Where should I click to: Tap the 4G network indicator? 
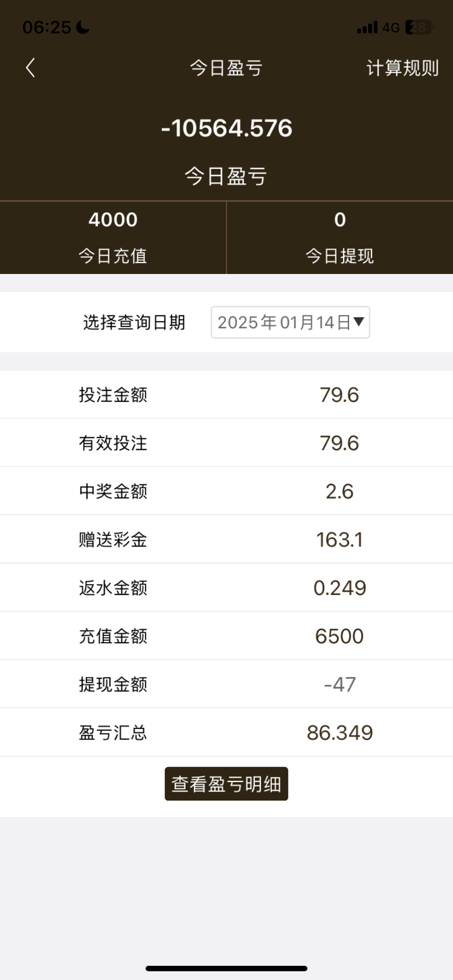pos(391,27)
